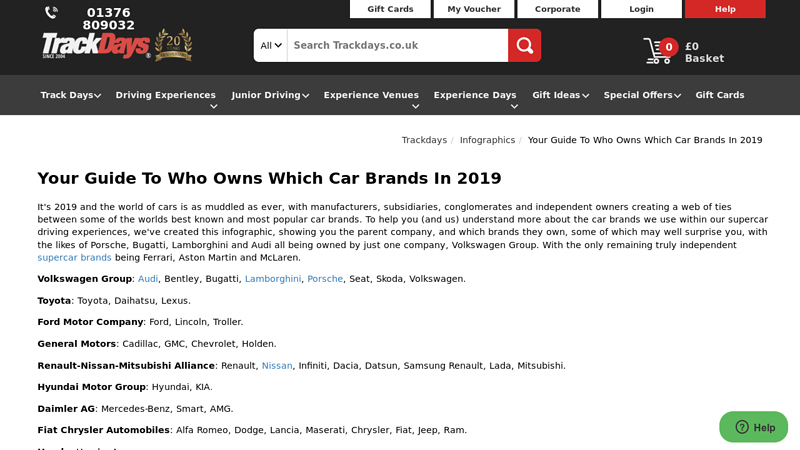800x450 pixels.
Task: Expand the Gift Ideas menu
Action: [x=561, y=95]
